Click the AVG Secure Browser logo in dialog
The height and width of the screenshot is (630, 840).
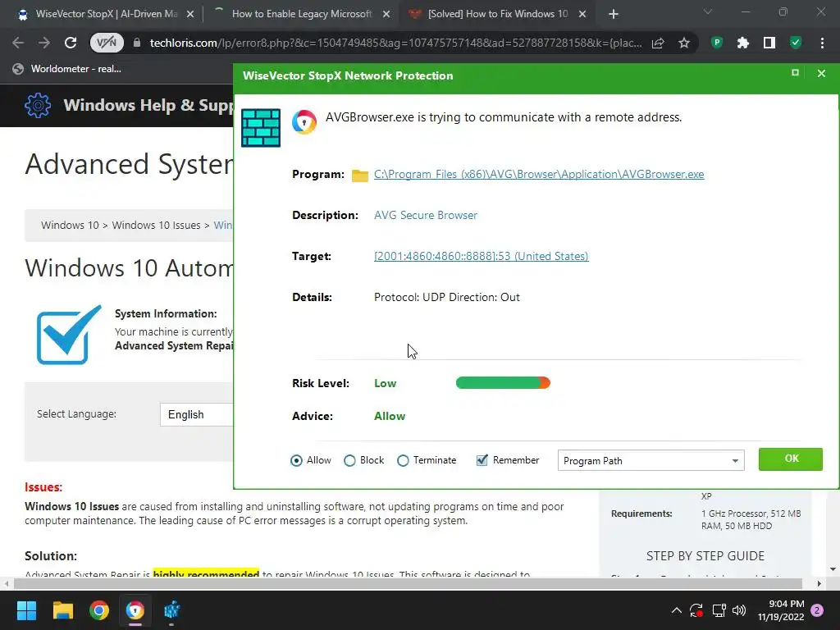(304, 122)
